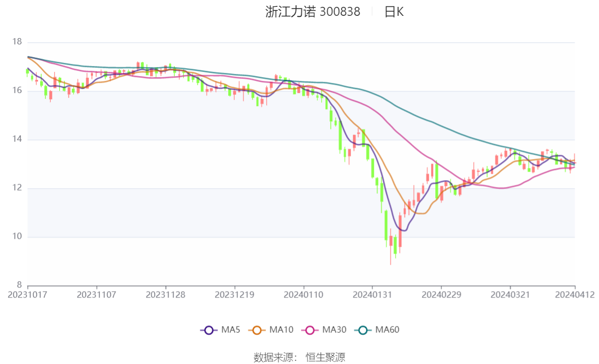Select the 日K period label
599x364 pixels.
point(394,12)
